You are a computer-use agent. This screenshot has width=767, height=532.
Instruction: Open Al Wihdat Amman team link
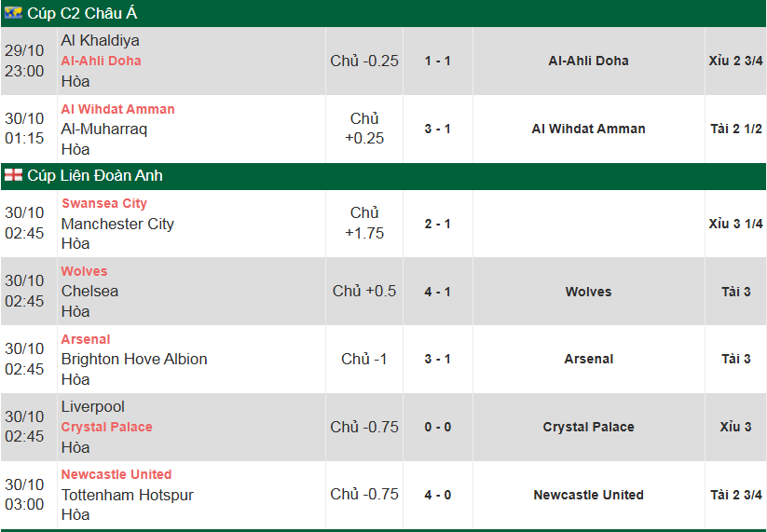117,109
